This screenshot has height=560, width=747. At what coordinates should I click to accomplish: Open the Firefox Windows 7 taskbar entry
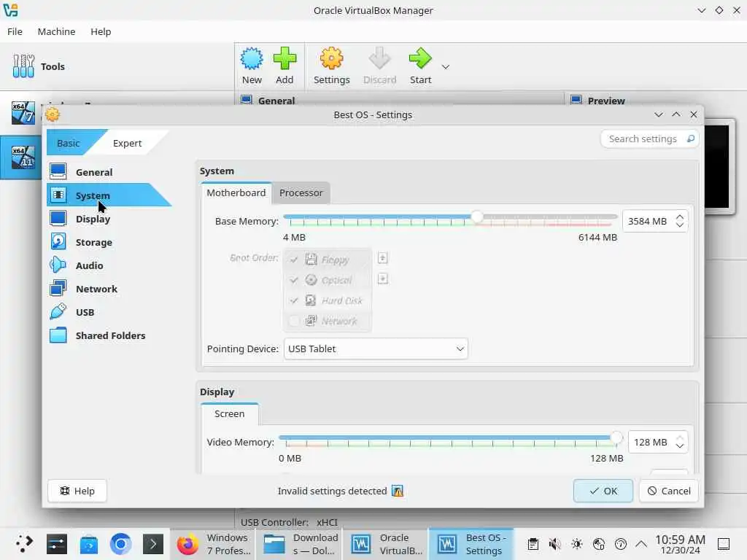coord(214,544)
